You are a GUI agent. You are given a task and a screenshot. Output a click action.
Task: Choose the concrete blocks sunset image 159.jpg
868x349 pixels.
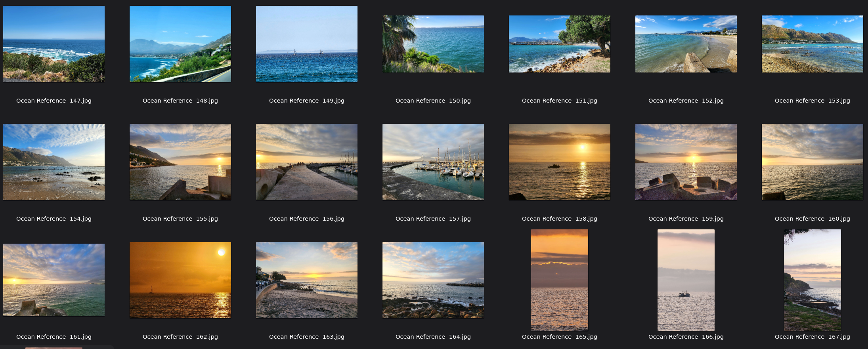coord(686,162)
